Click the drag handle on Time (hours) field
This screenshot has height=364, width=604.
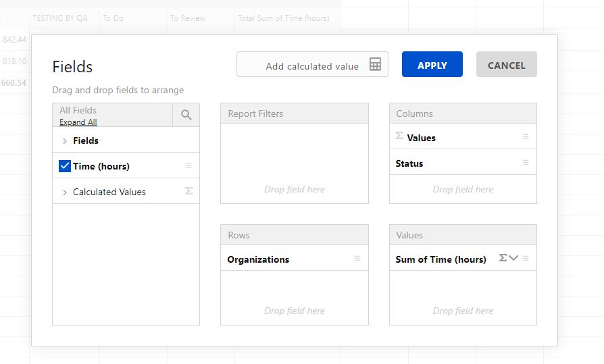[188, 166]
